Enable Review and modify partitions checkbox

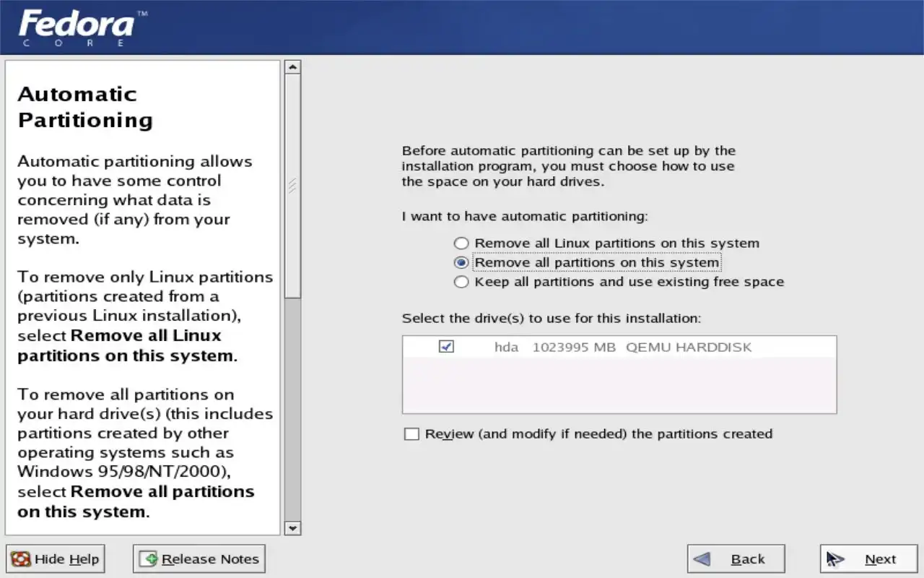pyautogui.click(x=411, y=434)
